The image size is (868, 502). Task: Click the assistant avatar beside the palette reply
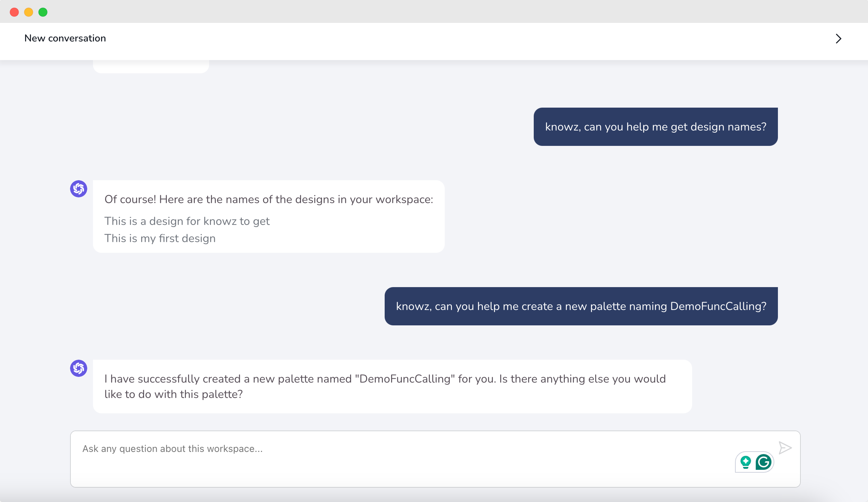79,368
